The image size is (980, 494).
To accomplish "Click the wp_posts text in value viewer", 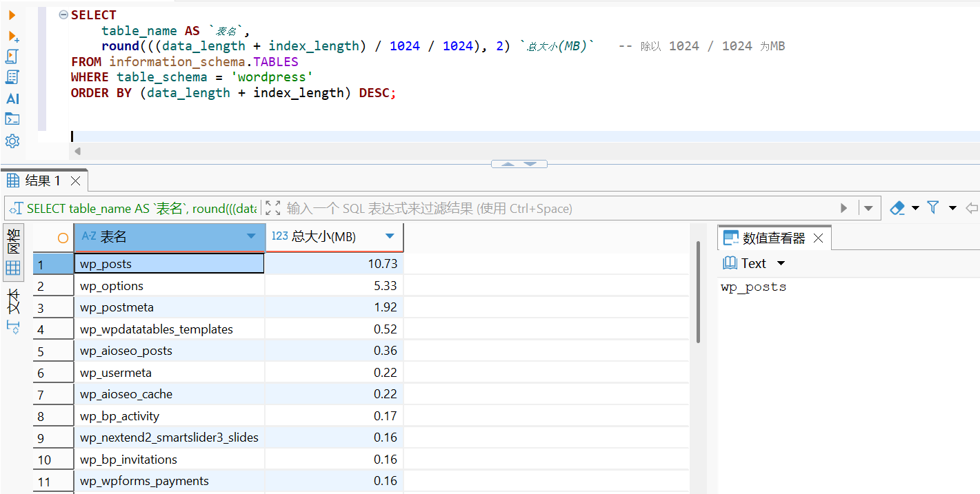I will point(753,287).
